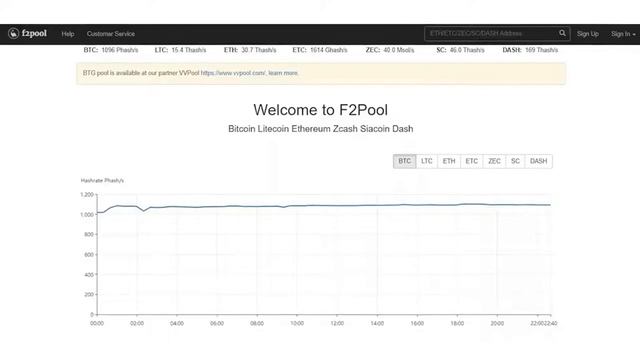This screenshot has width=640, height=360.
Task: Click the ZEC 40.0 Msol/s stat
Action: pos(390,50)
